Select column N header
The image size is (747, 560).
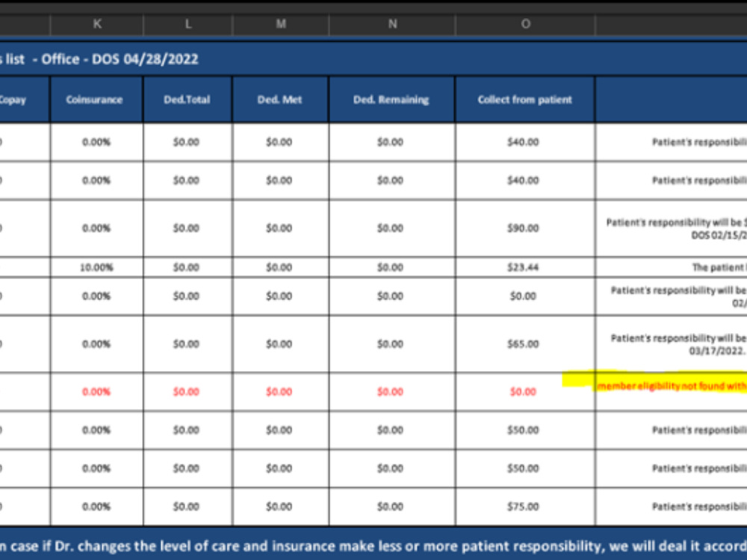pyautogui.click(x=392, y=25)
